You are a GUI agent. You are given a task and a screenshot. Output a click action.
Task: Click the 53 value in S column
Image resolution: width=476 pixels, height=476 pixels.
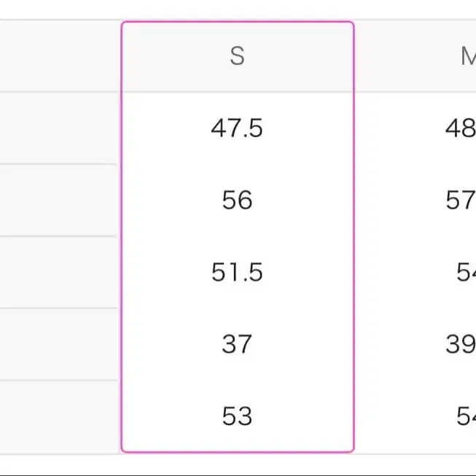[237, 416]
